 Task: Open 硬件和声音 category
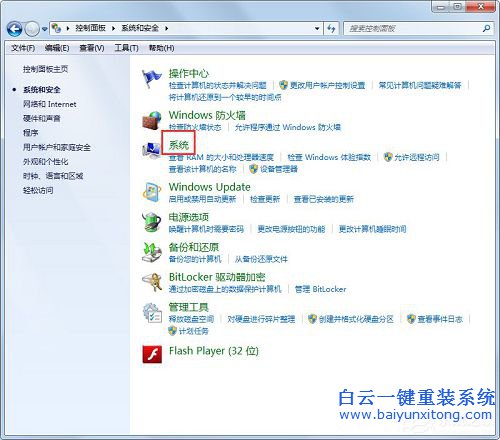click(x=42, y=119)
